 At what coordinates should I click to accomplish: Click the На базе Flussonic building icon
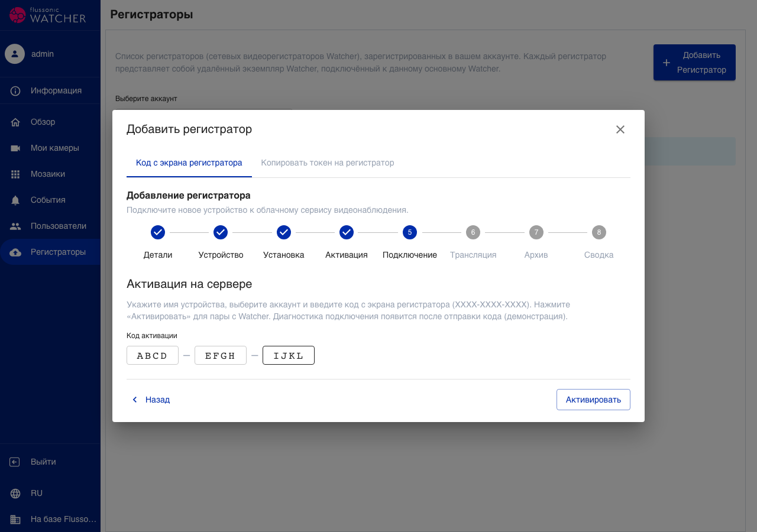click(15, 520)
